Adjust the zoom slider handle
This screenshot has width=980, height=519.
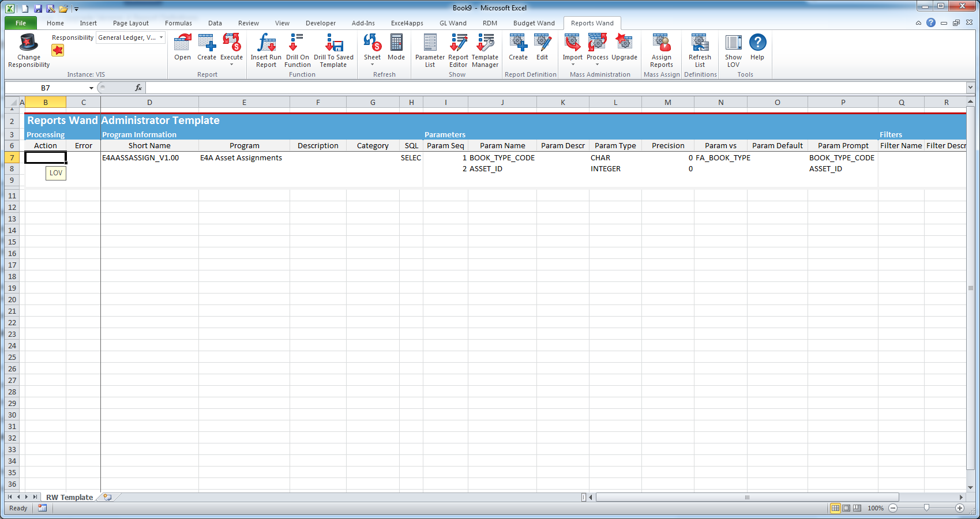click(926, 508)
